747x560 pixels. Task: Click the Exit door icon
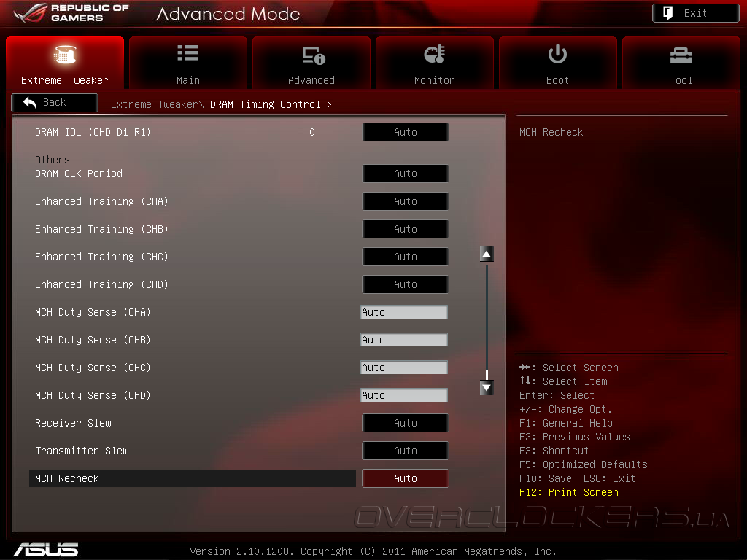[668, 13]
